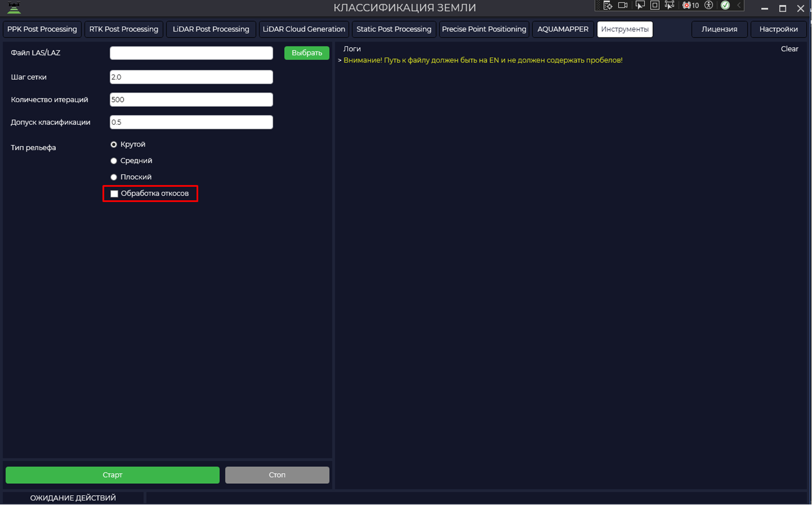Go to LiDAR Post Processing tab
Screen dimensions: 812x505
pos(211,29)
